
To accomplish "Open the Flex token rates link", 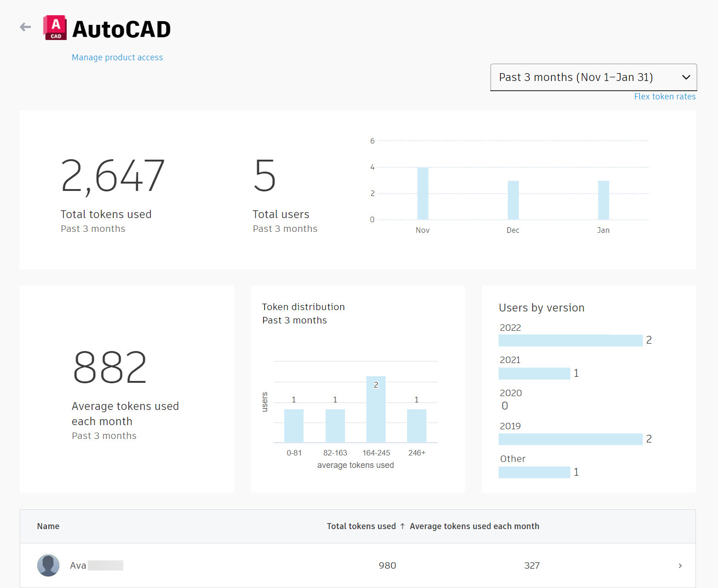I will pyautogui.click(x=665, y=97).
